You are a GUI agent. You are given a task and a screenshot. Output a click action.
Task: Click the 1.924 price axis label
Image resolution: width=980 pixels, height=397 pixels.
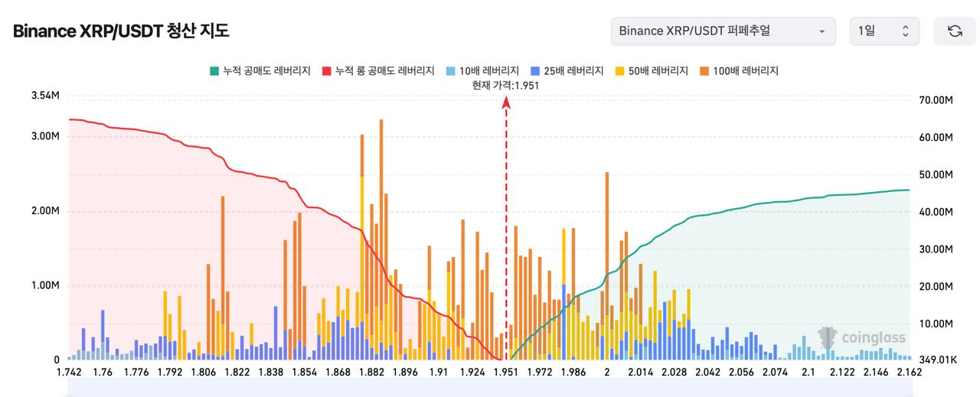point(472,373)
